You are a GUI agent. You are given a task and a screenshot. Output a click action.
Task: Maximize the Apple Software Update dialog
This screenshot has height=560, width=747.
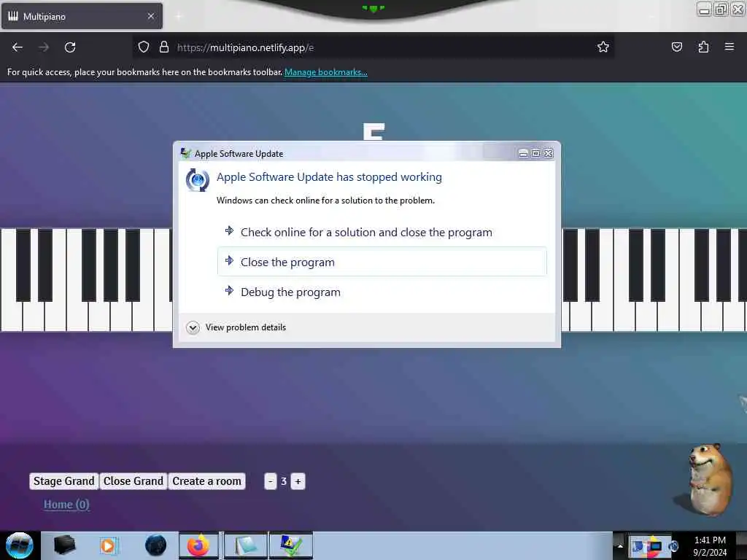[535, 153]
